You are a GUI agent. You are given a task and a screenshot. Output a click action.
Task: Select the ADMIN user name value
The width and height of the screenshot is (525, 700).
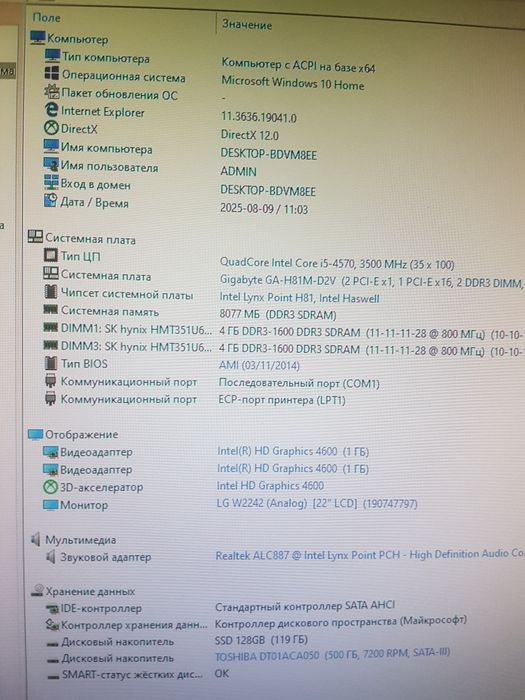(238, 171)
